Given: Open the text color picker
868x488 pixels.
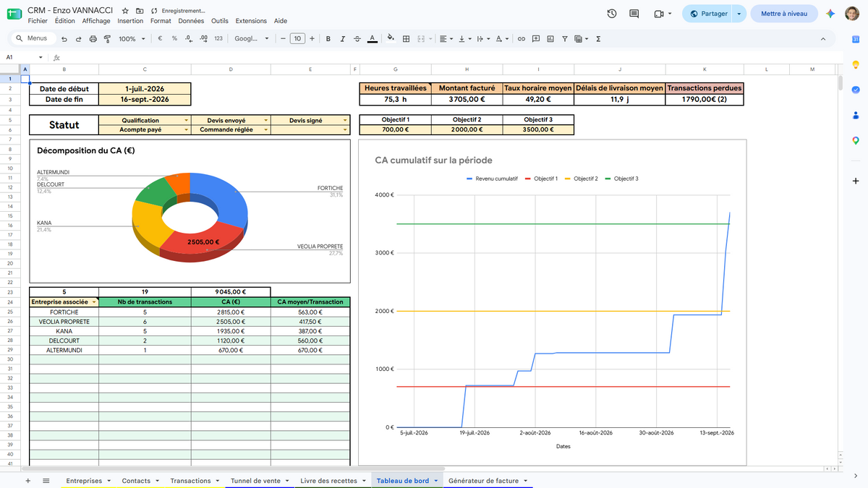Looking at the screenshot, I should [x=372, y=39].
